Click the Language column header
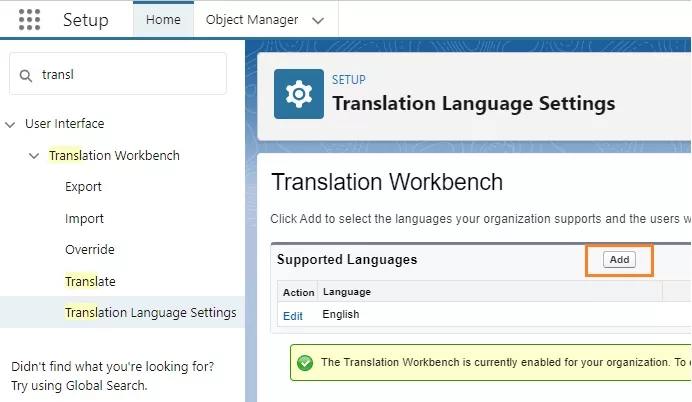This screenshot has width=692, height=402. tap(346, 292)
